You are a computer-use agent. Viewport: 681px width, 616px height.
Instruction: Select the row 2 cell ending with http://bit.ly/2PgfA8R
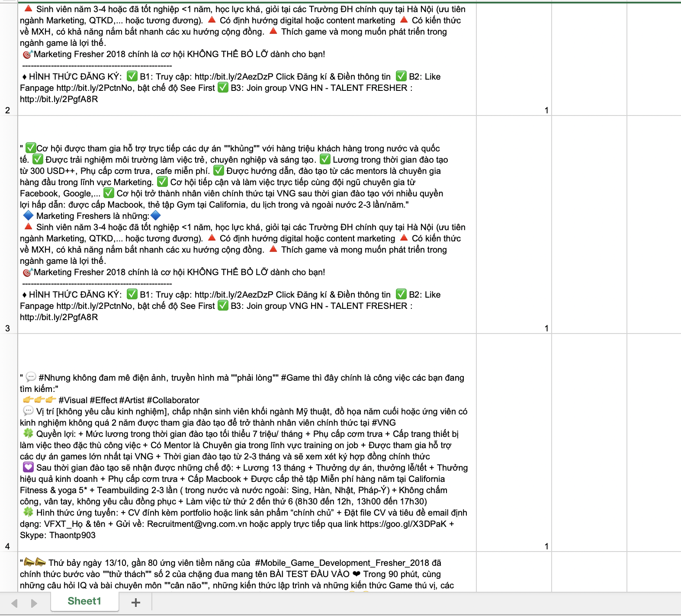[247, 59]
